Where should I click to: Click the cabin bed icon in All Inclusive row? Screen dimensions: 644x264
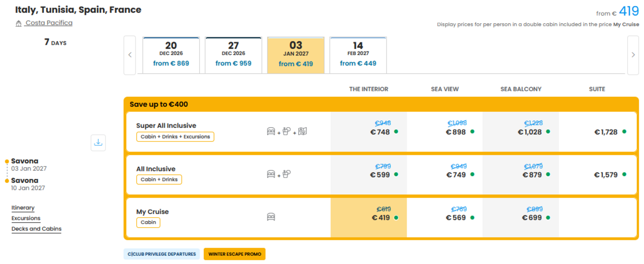point(271,174)
